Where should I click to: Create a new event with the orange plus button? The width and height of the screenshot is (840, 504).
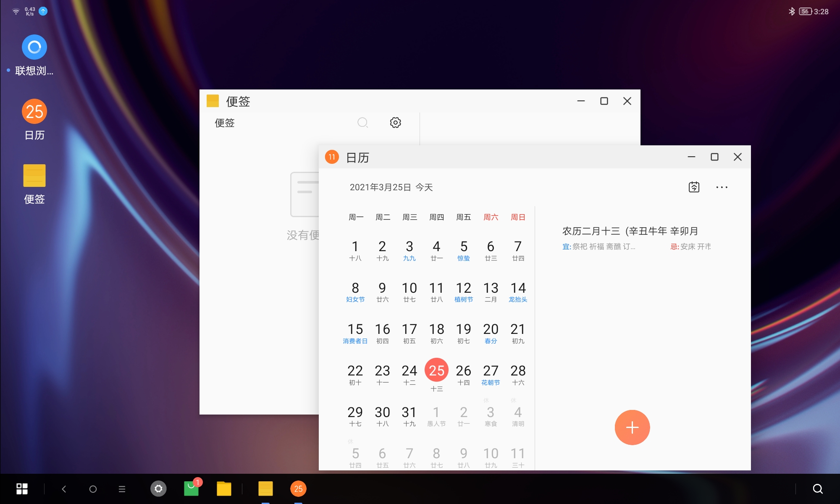coord(632,427)
